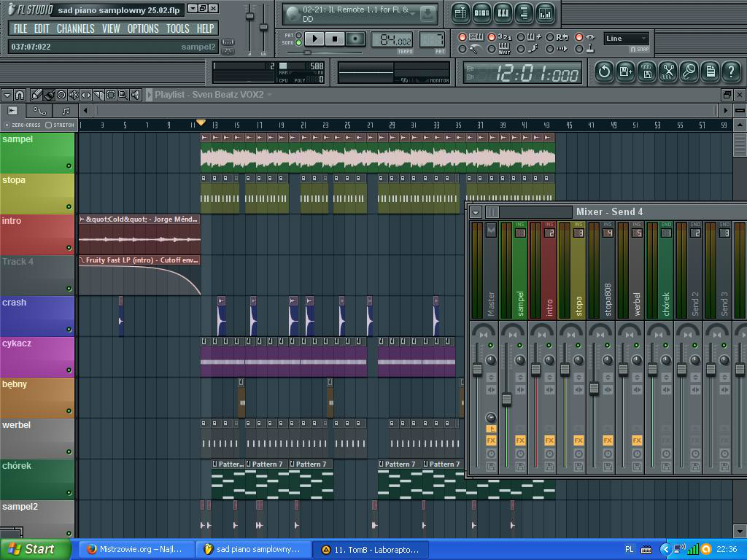Toggle the 3-2-1 countdown before recording LED
Image resolution: width=747 pixels, height=560 pixels.
[492, 37]
